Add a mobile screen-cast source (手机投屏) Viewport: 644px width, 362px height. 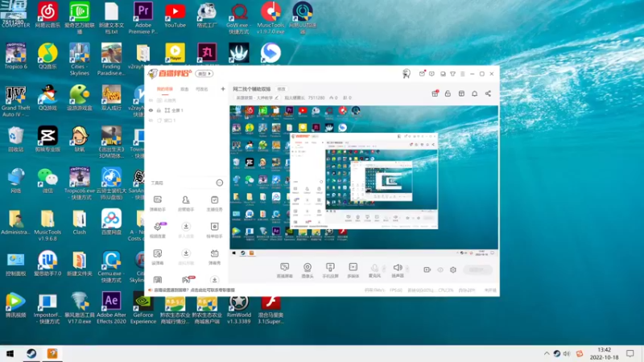point(330,270)
